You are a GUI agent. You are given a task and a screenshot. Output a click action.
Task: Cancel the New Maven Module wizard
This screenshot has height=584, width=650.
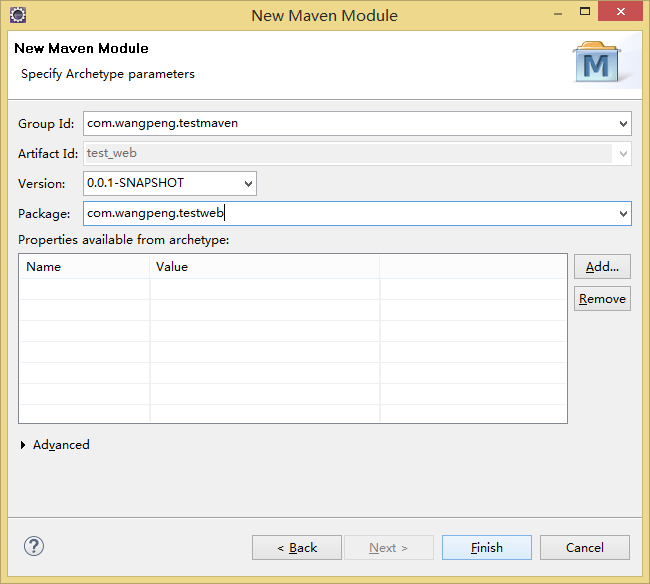coord(585,548)
